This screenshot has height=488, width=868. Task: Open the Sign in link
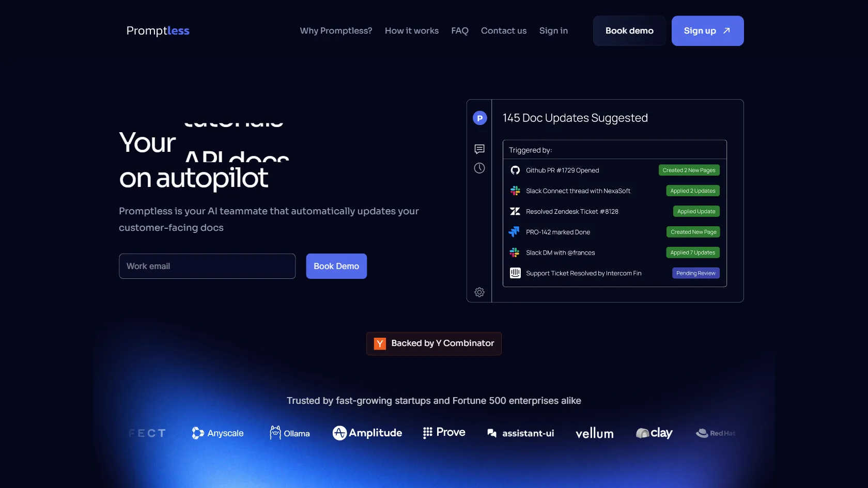pyautogui.click(x=553, y=30)
